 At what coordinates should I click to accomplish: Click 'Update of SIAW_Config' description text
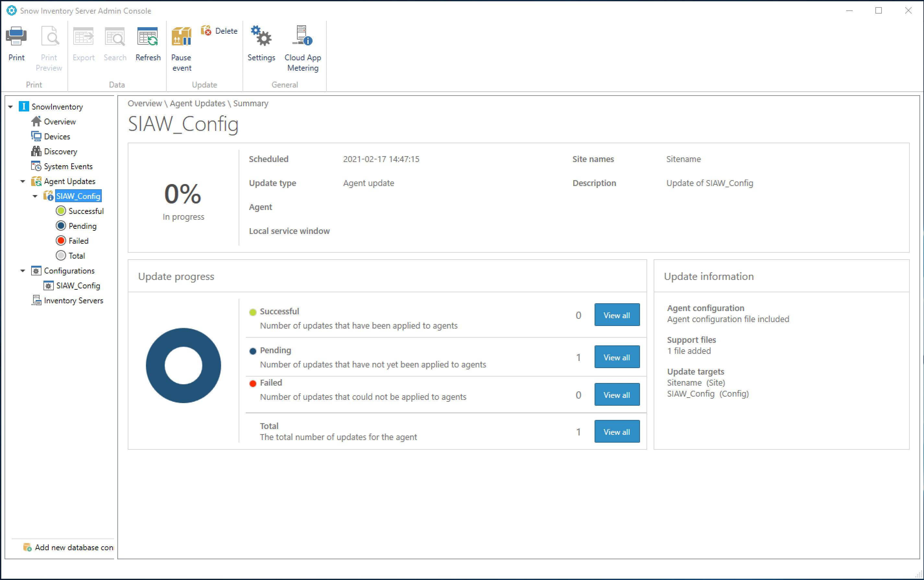tap(709, 183)
